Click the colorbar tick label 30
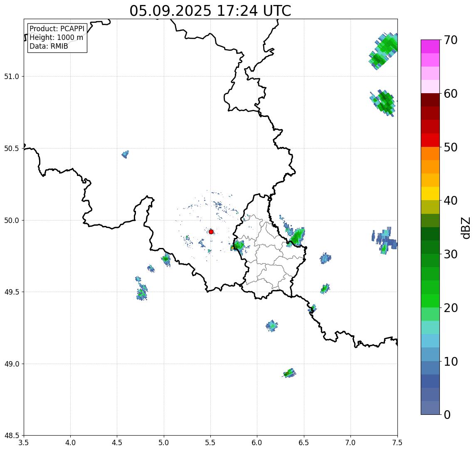476x451 pixels. coord(451,254)
